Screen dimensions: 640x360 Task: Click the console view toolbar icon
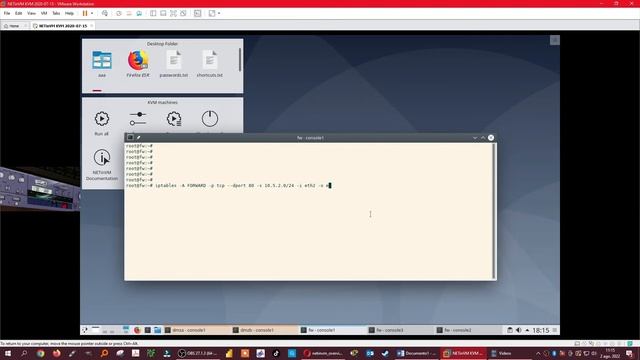pos(198,13)
